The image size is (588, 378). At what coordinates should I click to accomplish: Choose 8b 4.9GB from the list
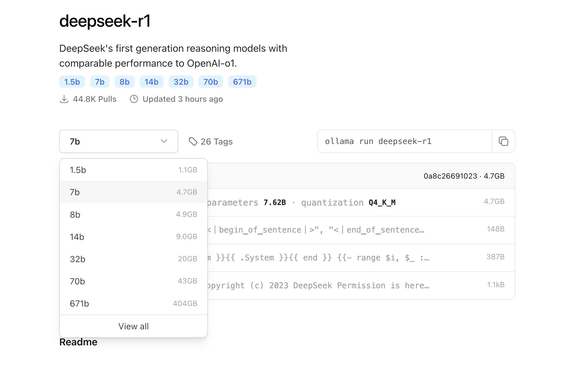[133, 214]
